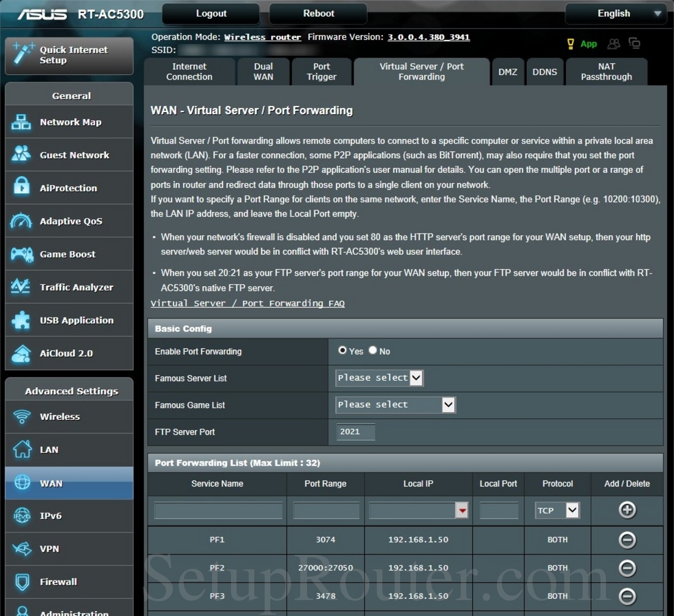Screen dimensions: 674x616
Task: Open Adaptive QoS gauge icon
Action: (21, 221)
